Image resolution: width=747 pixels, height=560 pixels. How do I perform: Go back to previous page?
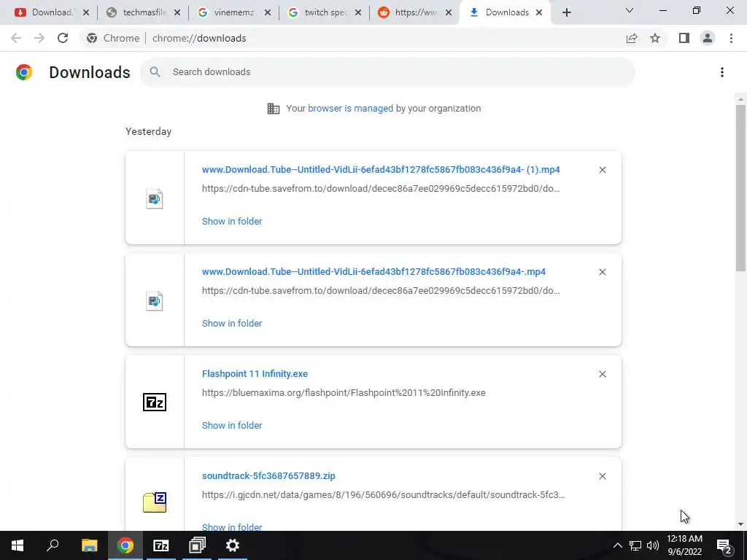click(x=16, y=38)
